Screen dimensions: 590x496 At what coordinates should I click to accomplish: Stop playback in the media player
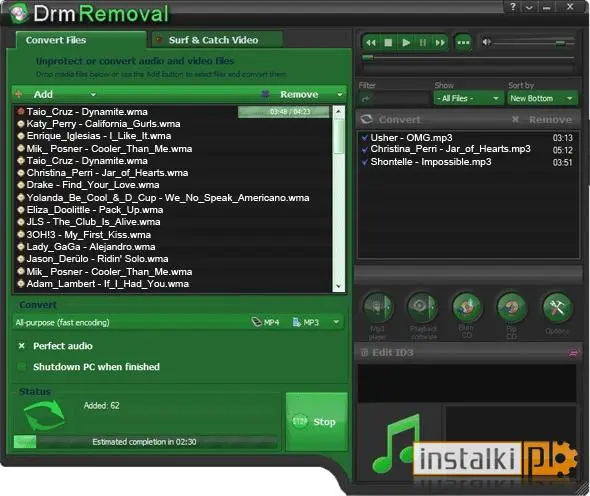(x=388, y=43)
